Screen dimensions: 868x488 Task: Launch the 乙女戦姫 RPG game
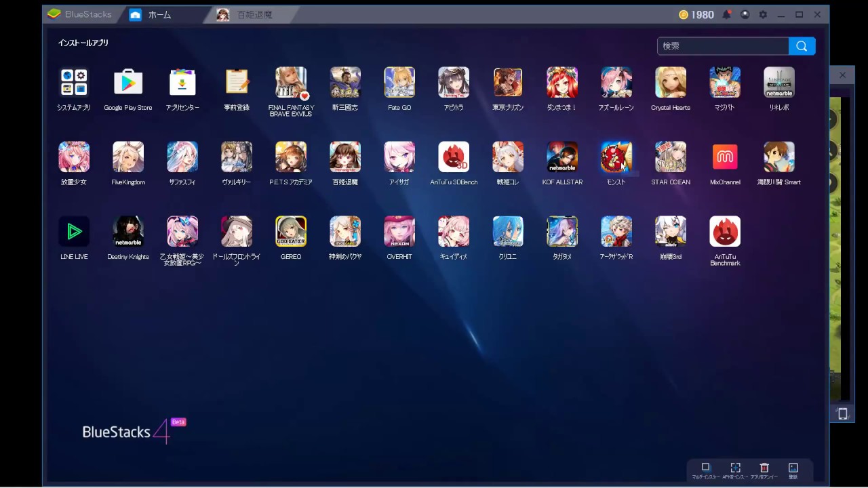[182, 231]
